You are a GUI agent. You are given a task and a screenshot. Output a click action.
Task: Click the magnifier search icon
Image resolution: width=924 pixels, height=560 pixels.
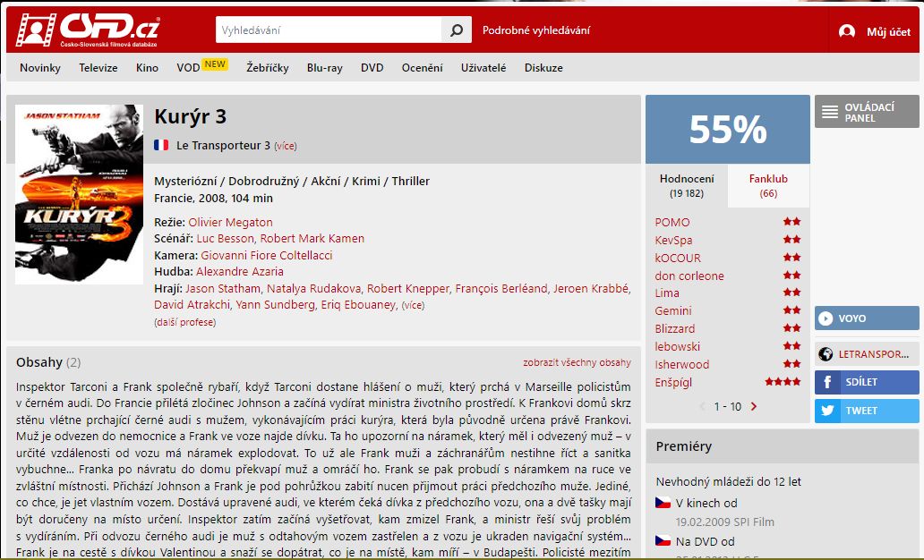(x=456, y=30)
